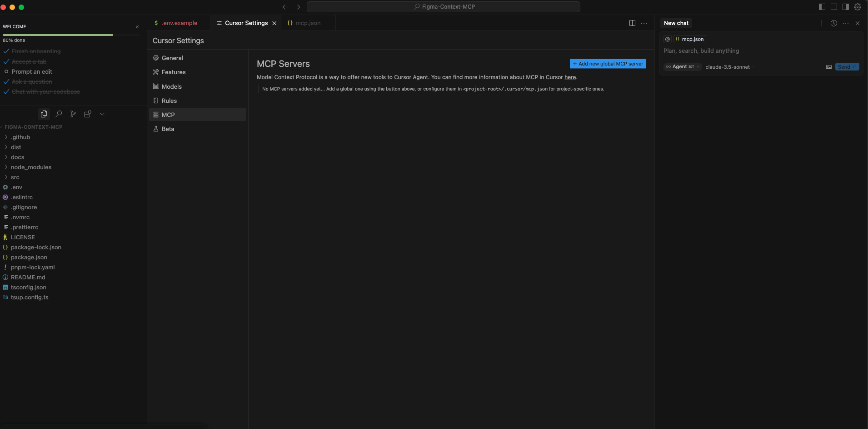Collapse the FIGMA-CONTEXT-MCP project root
Screen dimensions: 868x429
point(73,127)
